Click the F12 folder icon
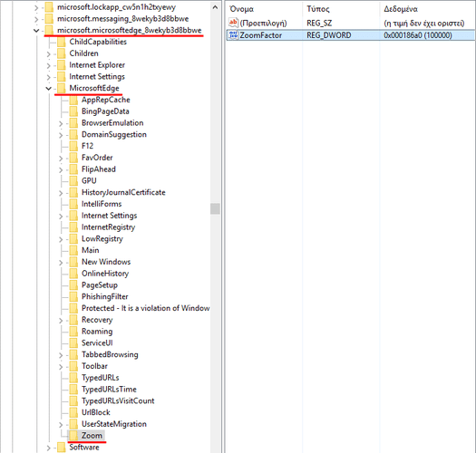The height and width of the screenshot is (453, 476). [x=73, y=146]
